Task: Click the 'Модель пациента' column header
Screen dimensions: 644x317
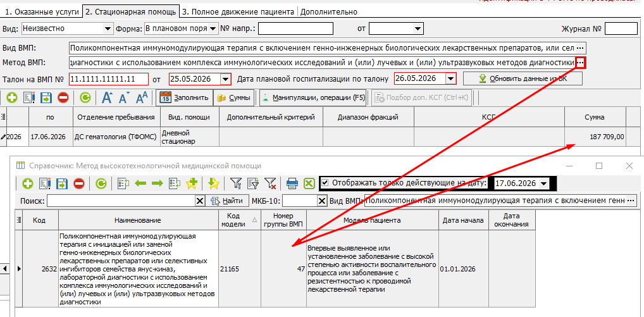Action: coord(372,220)
